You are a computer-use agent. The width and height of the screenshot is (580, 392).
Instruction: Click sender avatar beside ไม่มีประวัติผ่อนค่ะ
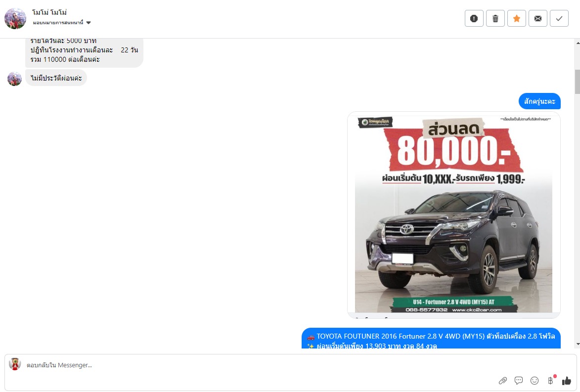click(x=14, y=79)
